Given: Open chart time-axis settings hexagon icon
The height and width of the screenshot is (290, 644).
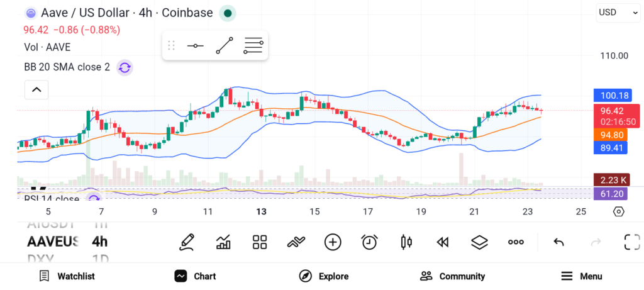Looking at the screenshot, I should [619, 212].
